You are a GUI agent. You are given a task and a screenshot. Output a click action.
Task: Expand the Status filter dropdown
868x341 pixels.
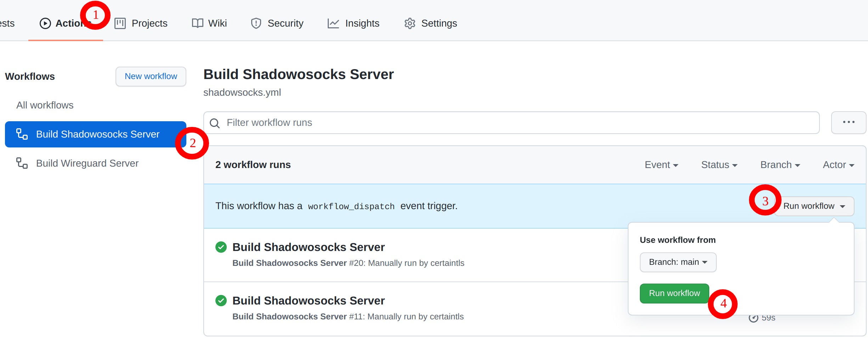(x=719, y=165)
